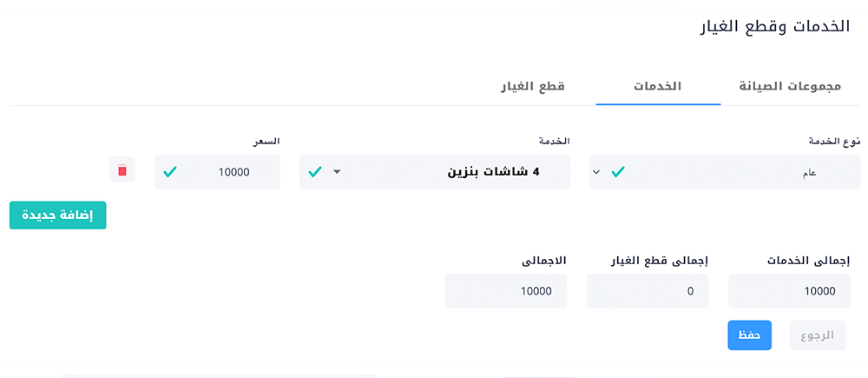Click the selected value 'عام' in service type
Image resolution: width=868 pixels, height=378 pixels.
(809, 172)
